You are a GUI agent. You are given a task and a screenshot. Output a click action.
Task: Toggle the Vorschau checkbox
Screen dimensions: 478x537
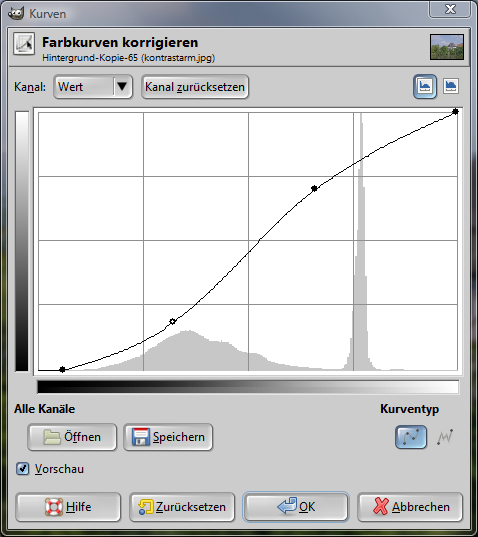23,469
